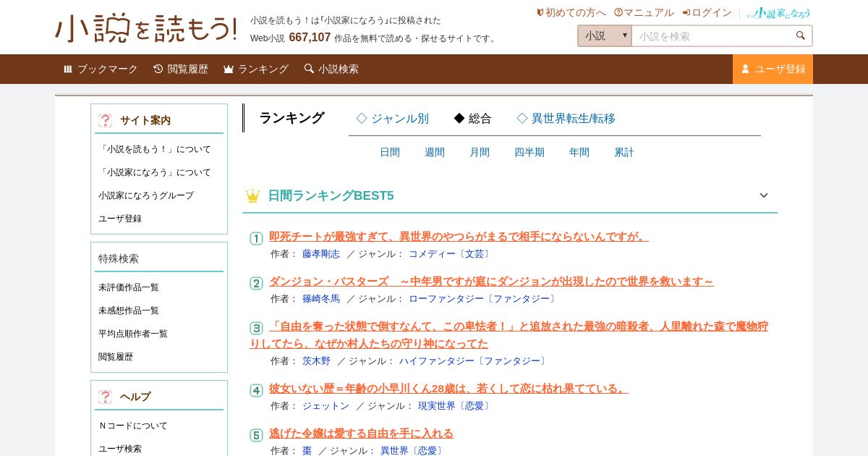Open 閲覧履歴 in 特殊検索 sidebar
868x456 pixels.
pos(116,358)
